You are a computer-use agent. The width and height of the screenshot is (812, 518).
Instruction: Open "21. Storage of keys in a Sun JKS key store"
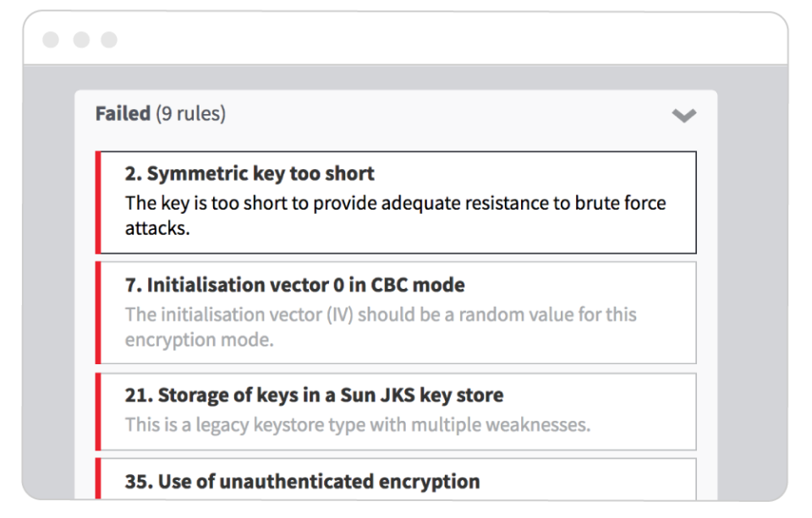(x=314, y=395)
